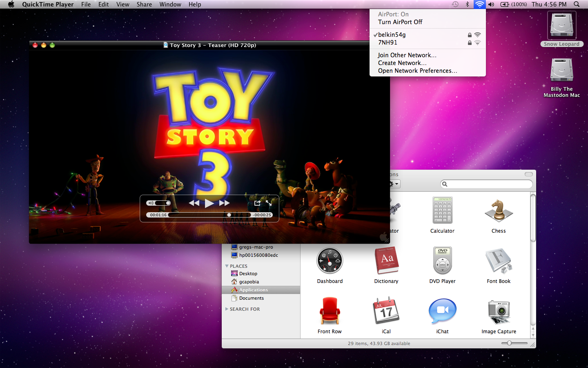Select the Snow Leopard drive icon
Screen dimensions: 588x368
(x=562, y=25)
